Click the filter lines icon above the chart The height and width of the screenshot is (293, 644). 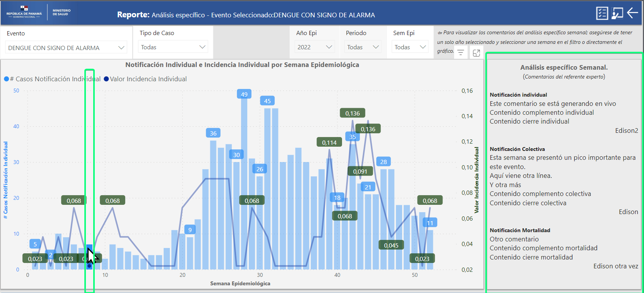(x=461, y=53)
